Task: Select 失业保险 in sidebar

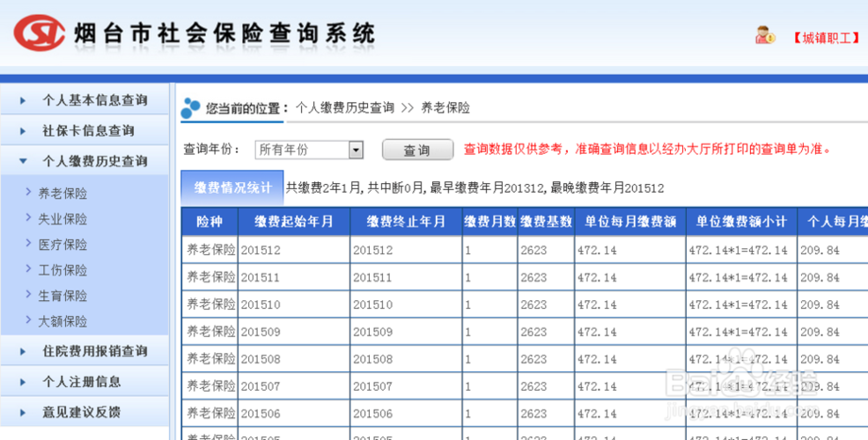Action: tap(63, 218)
